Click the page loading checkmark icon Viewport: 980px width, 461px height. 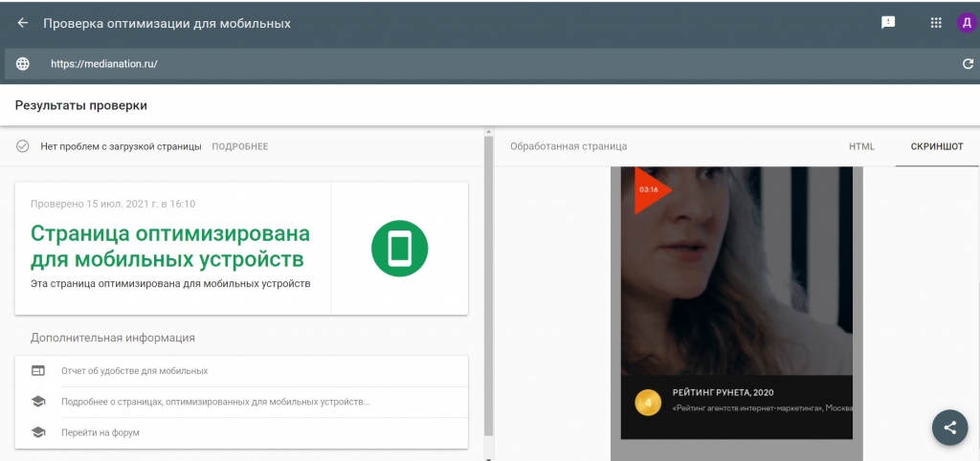(23, 146)
